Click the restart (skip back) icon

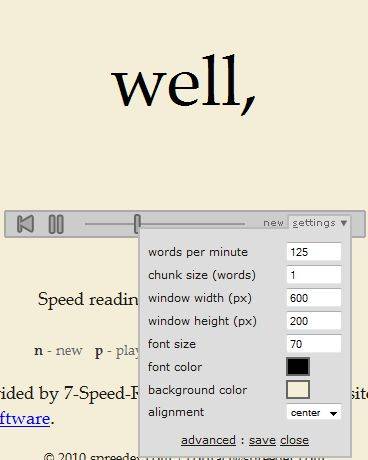25,224
